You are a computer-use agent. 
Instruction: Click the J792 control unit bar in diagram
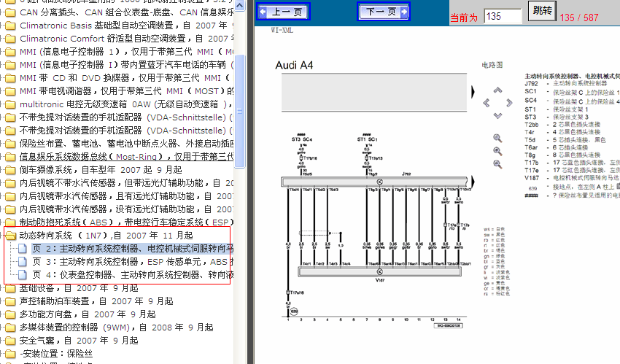pos(374,182)
